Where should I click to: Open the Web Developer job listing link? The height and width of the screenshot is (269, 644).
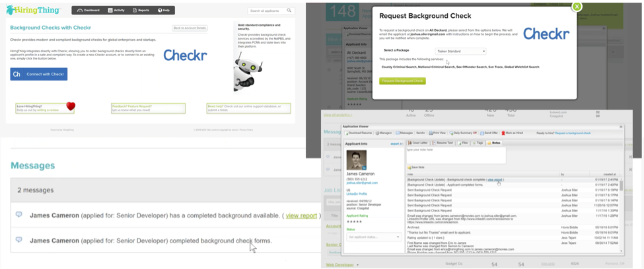pyautogui.click(x=340, y=265)
